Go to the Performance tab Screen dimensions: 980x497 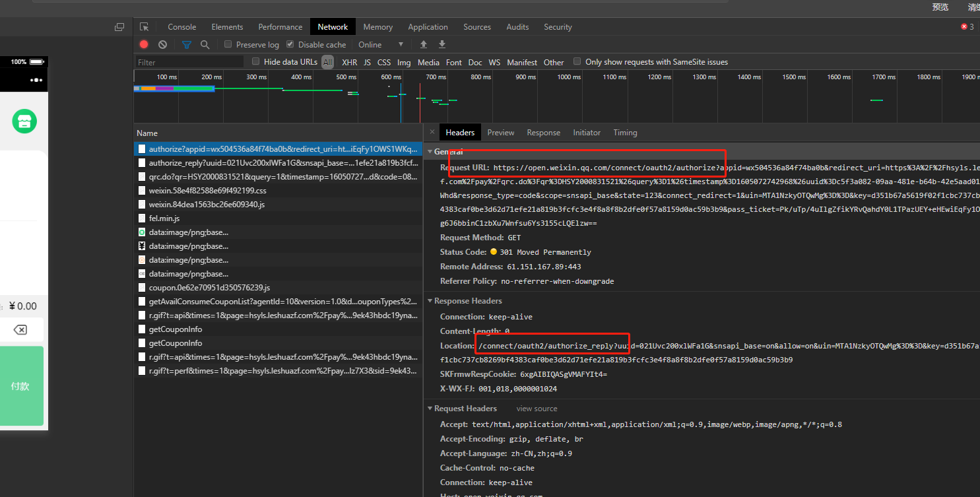pyautogui.click(x=280, y=27)
